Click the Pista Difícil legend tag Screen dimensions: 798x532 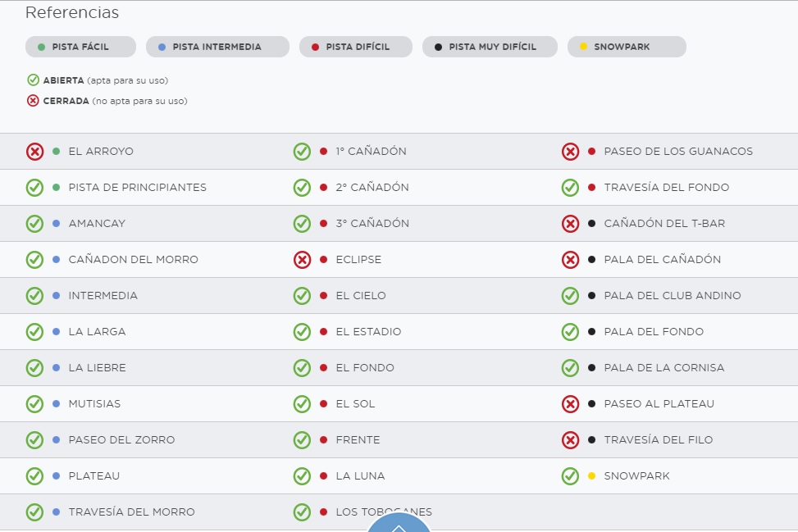[x=356, y=47]
